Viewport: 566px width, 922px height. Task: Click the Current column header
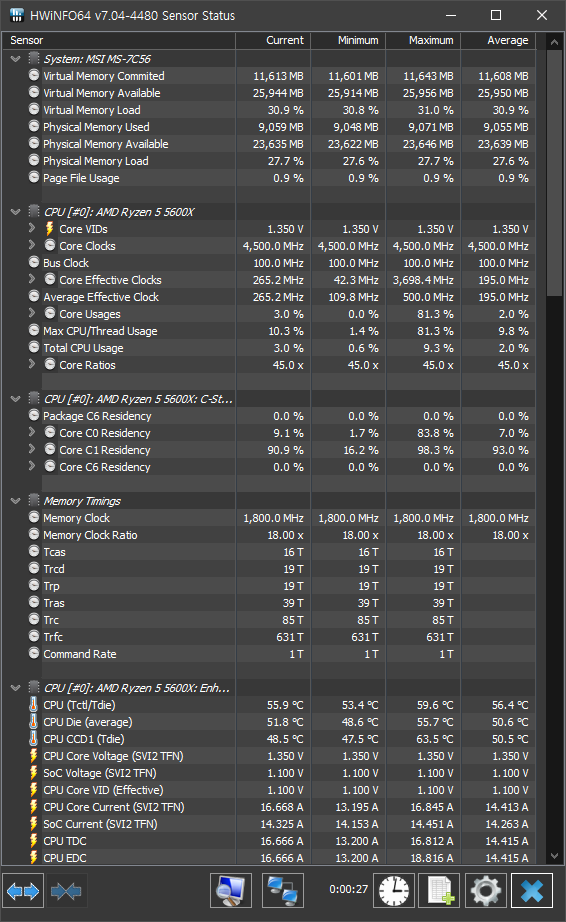(273, 40)
